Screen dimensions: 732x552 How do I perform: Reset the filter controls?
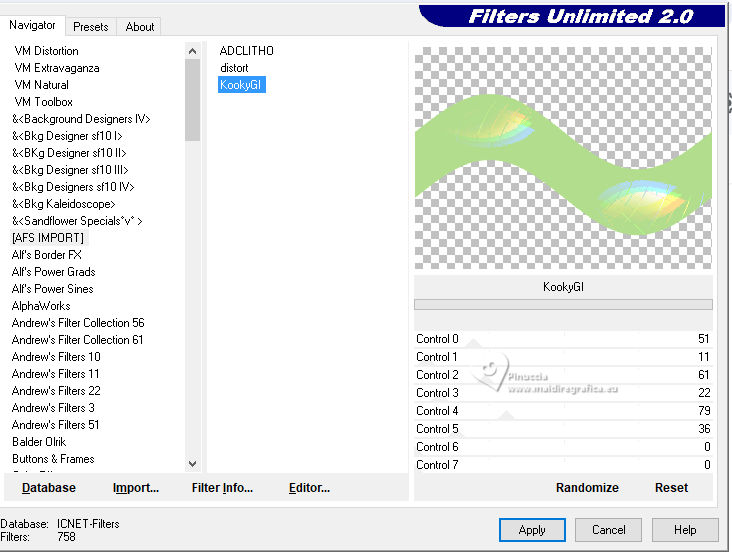tap(671, 488)
